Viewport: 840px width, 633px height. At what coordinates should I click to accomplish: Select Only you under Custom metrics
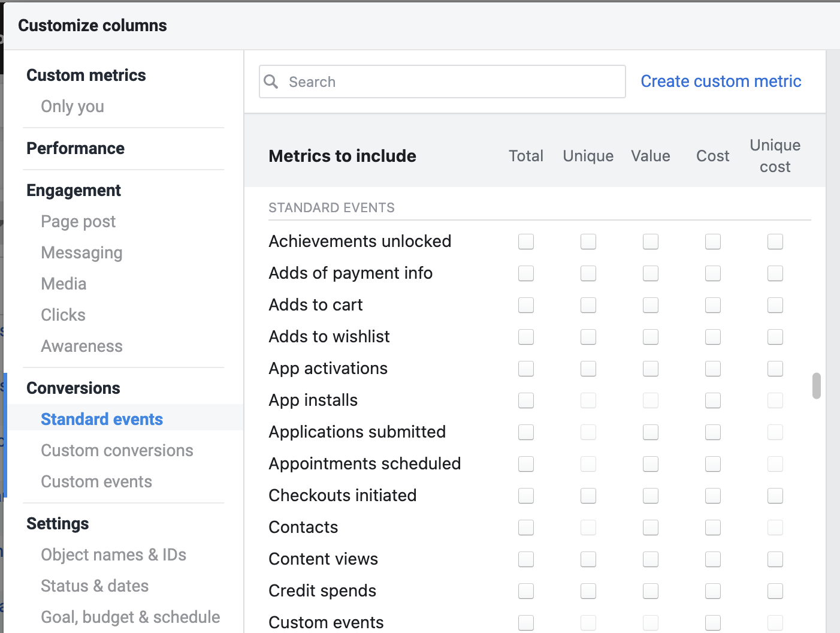tap(72, 106)
